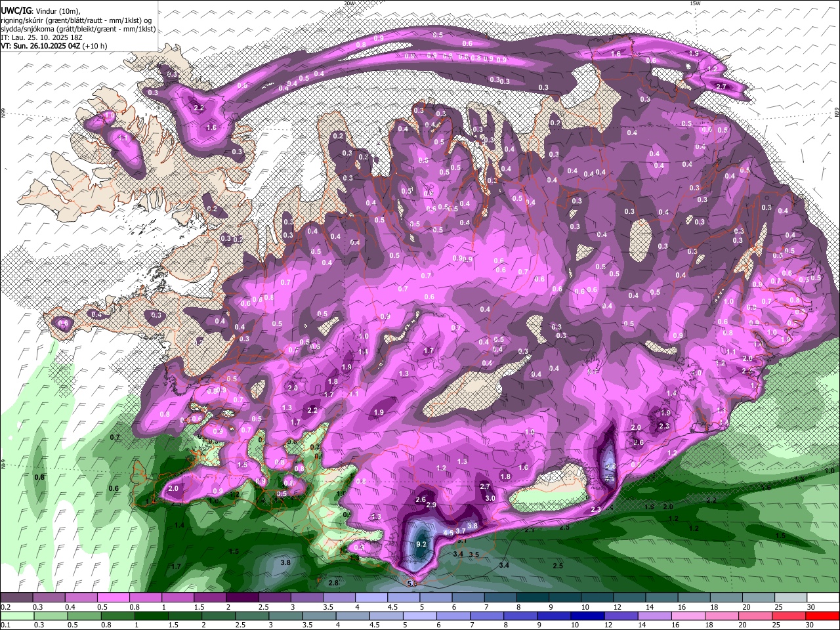Click the '3.5' label in the upper legend row
840x630 pixels.
point(327,607)
